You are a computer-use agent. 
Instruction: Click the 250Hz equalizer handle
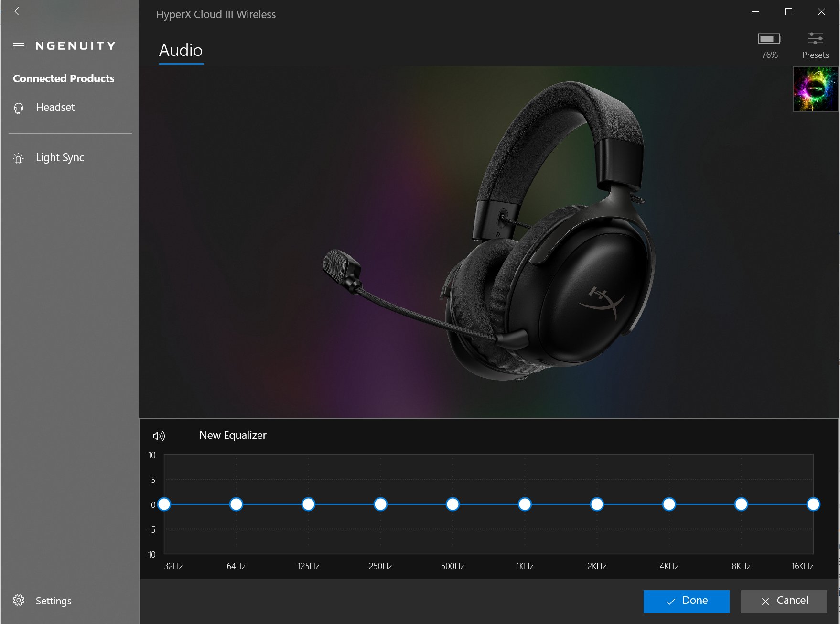coord(380,504)
